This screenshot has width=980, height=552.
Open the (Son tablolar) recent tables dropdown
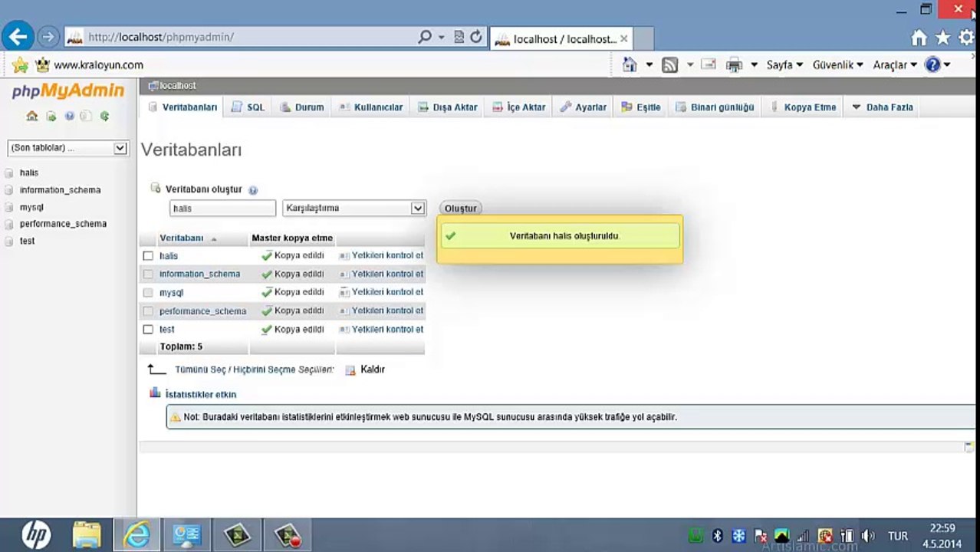click(x=67, y=148)
